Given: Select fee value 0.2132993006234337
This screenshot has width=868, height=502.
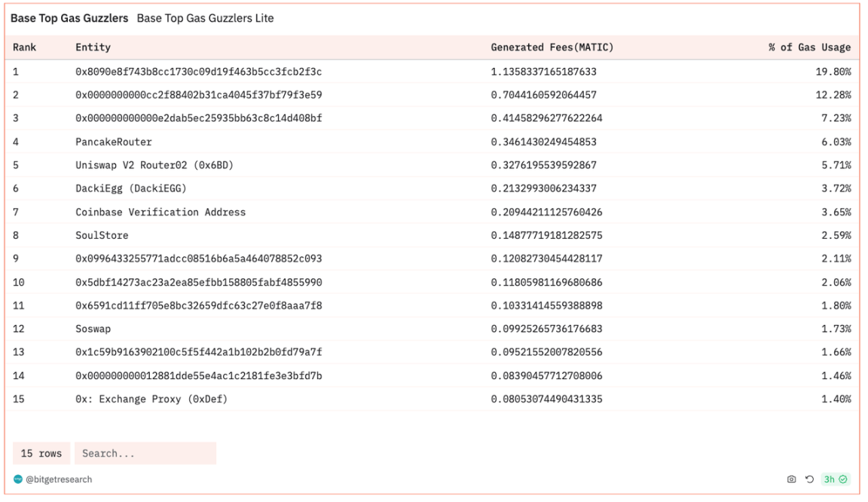Looking at the screenshot, I should (543, 188).
